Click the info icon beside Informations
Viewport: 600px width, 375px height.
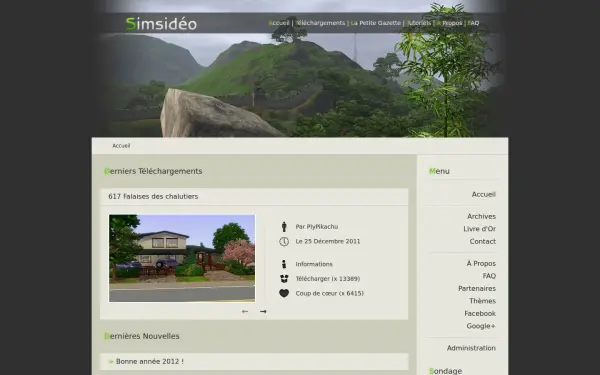[284, 264]
